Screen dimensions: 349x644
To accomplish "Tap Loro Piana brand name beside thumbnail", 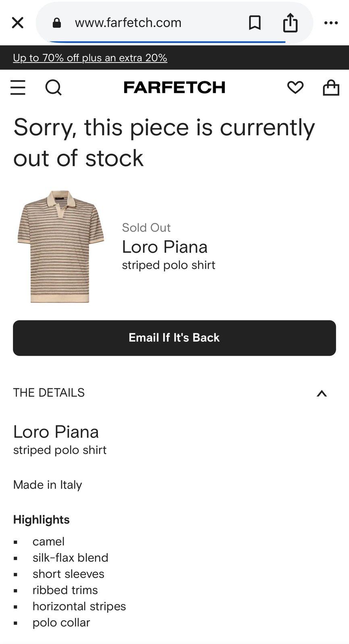I will coord(164,247).
